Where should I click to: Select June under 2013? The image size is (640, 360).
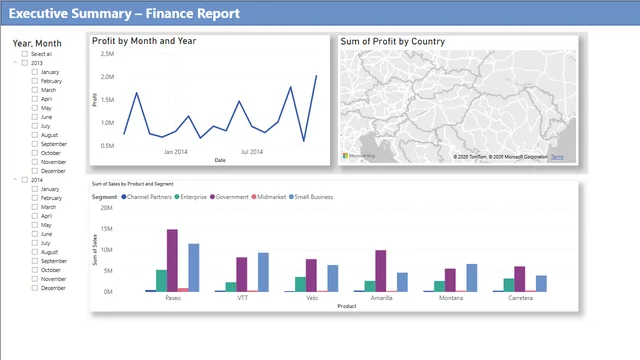pos(35,117)
